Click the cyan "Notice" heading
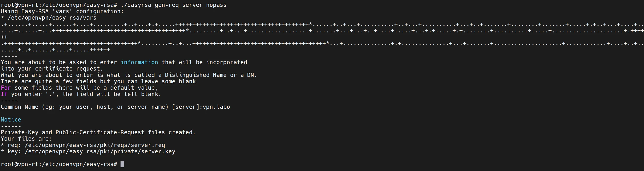Image resolution: width=644 pixels, height=171 pixels. 11,120
